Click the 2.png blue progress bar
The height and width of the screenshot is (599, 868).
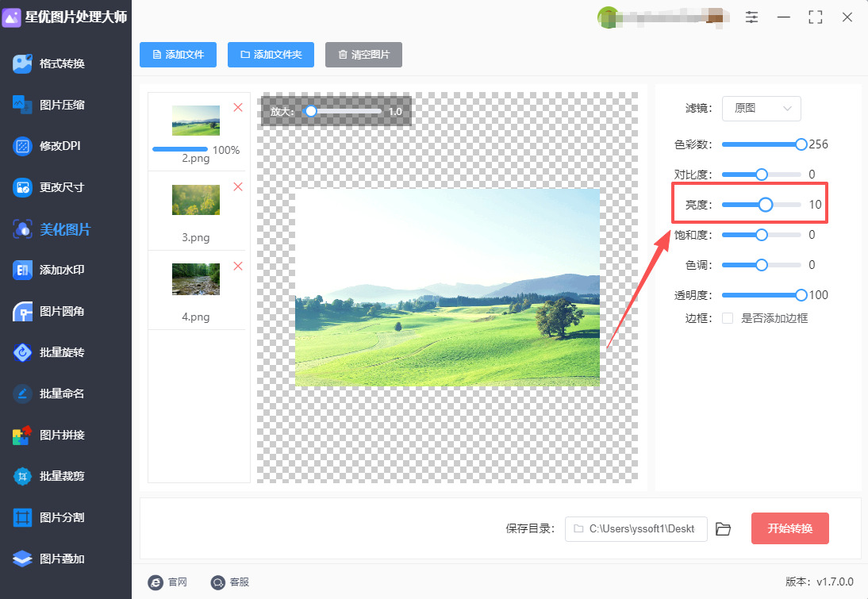point(180,149)
